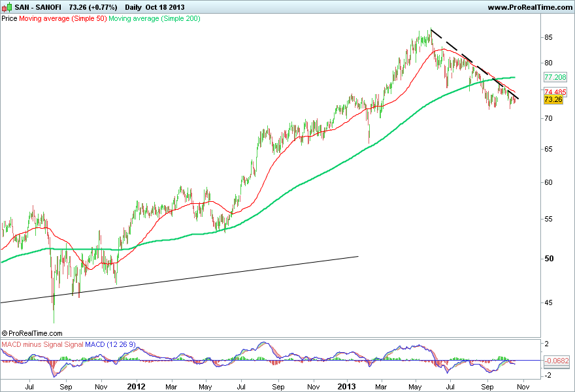Select the SAN - SANOFI ticker title
575x392 pixels.
[x=38, y=7]
